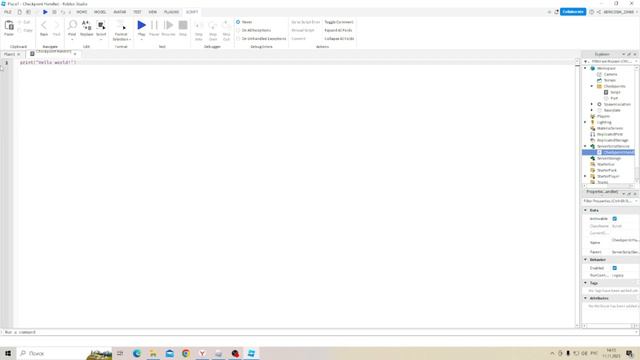Switch to the TEST ribbon tab

(x=137, y=12)
